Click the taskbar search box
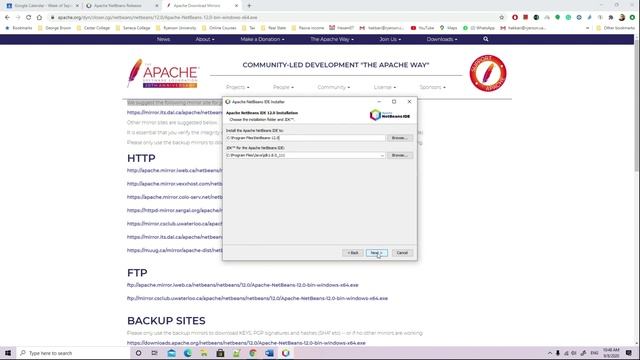Screen dimensions: 640x360 pos(73,353)
